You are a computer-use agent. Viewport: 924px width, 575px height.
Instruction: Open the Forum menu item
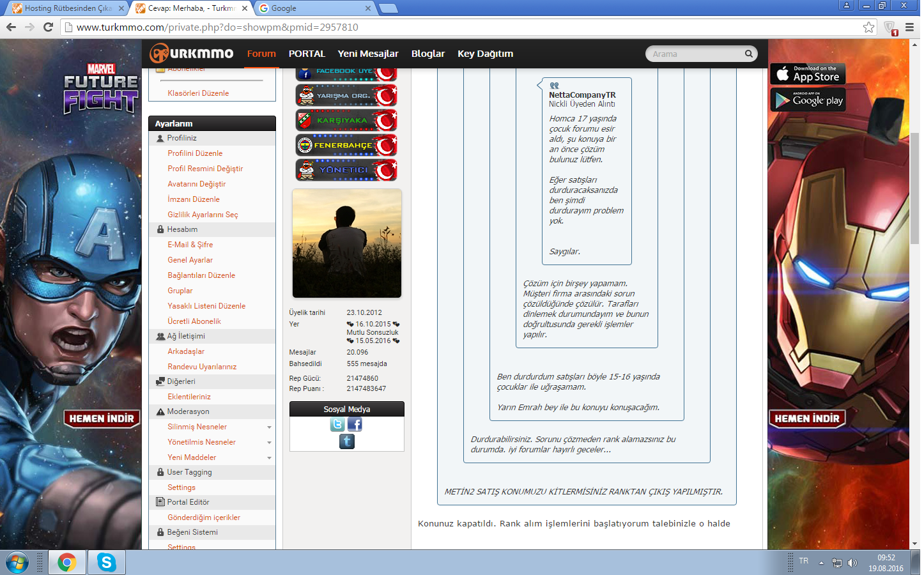tap(261, 54)
